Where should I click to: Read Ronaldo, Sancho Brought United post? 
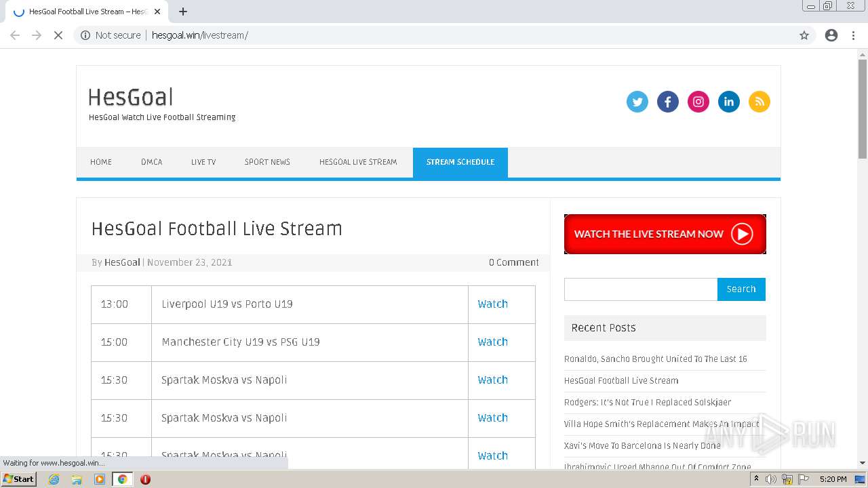pyautogui.click(x=655, y=359)
